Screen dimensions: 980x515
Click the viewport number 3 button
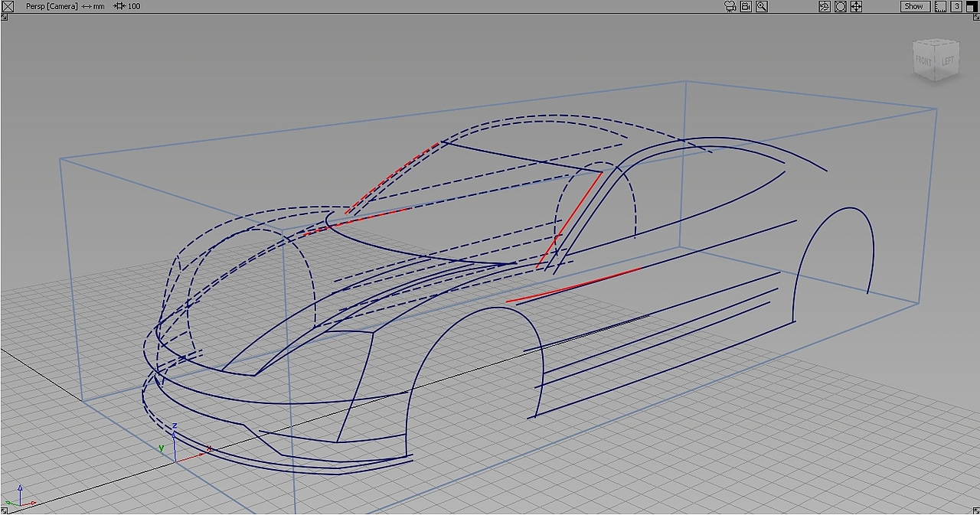pos(957,6)
